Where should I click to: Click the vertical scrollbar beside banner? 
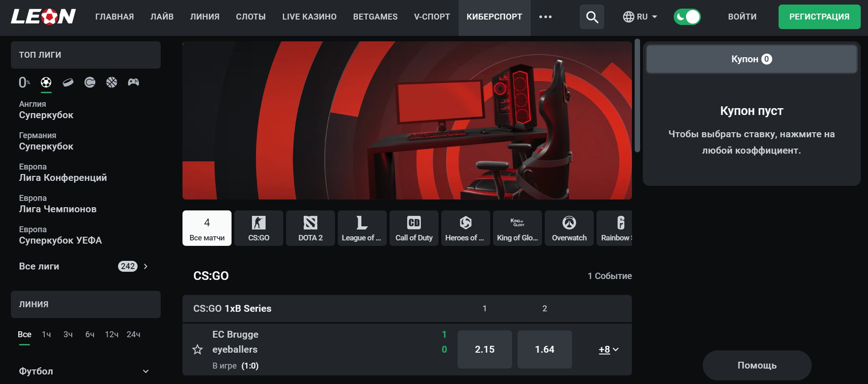pos(637,95)
